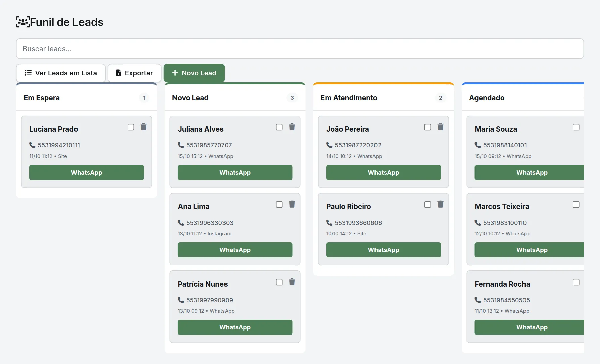Open WhatsApp for Fernanda Rocha
The width and height of the screenshot is (600, 364).
[529, 327]
